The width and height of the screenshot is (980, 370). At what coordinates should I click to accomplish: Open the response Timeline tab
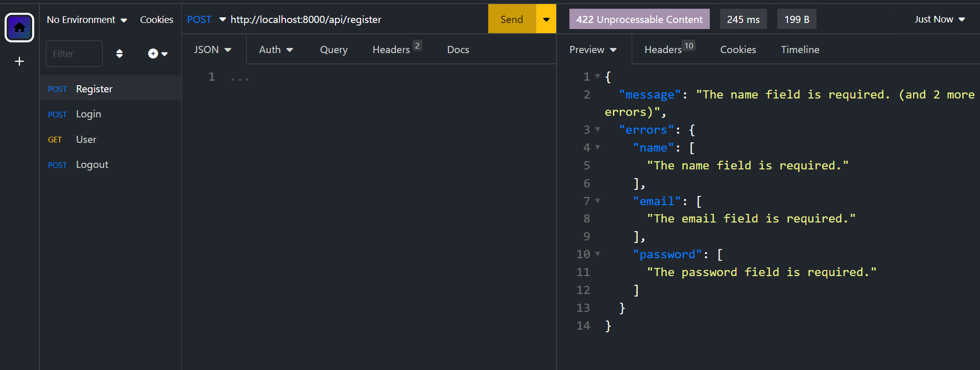click(x=800, y=50)
